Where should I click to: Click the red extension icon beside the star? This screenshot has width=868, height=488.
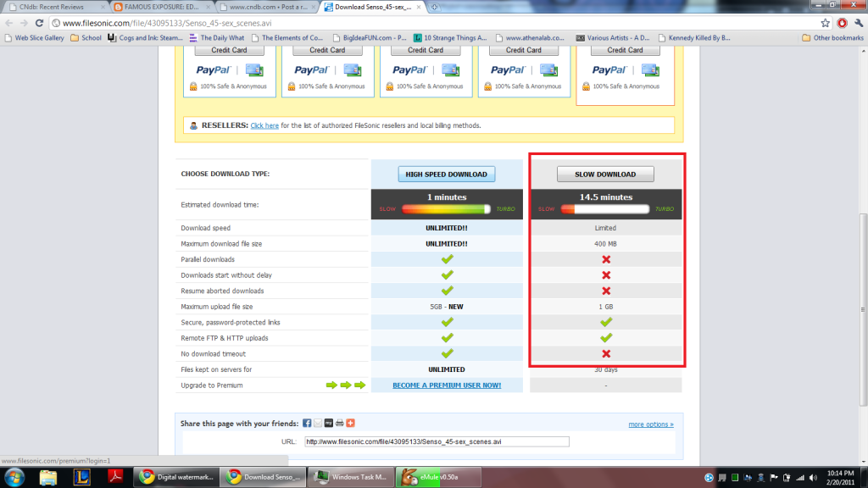tap(842, 23)
